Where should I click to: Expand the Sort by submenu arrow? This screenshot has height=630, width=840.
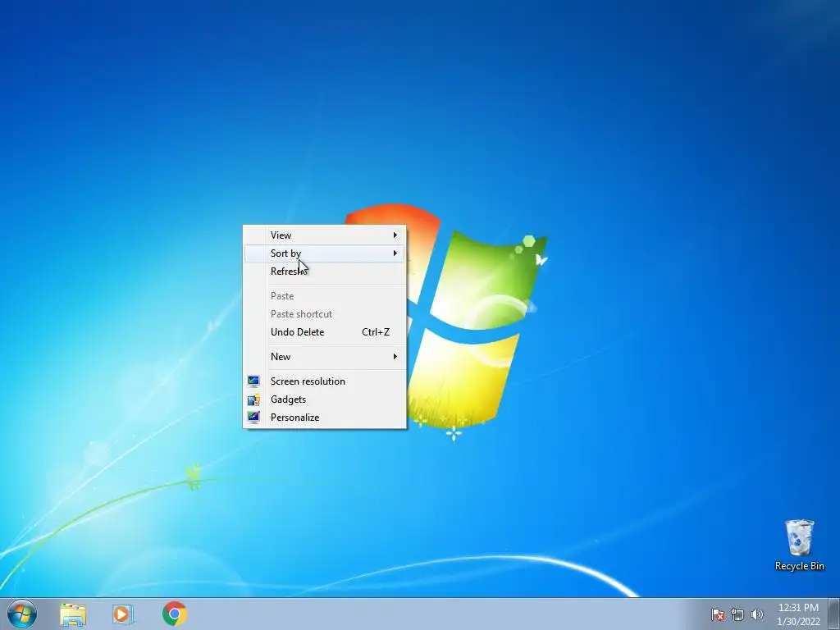(x=395, y=253)
